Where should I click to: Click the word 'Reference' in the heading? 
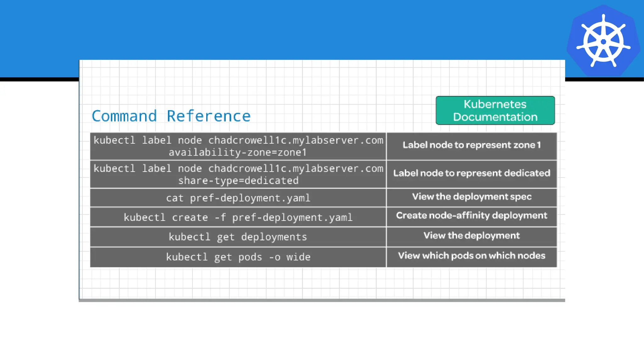[x=208, y=116]
